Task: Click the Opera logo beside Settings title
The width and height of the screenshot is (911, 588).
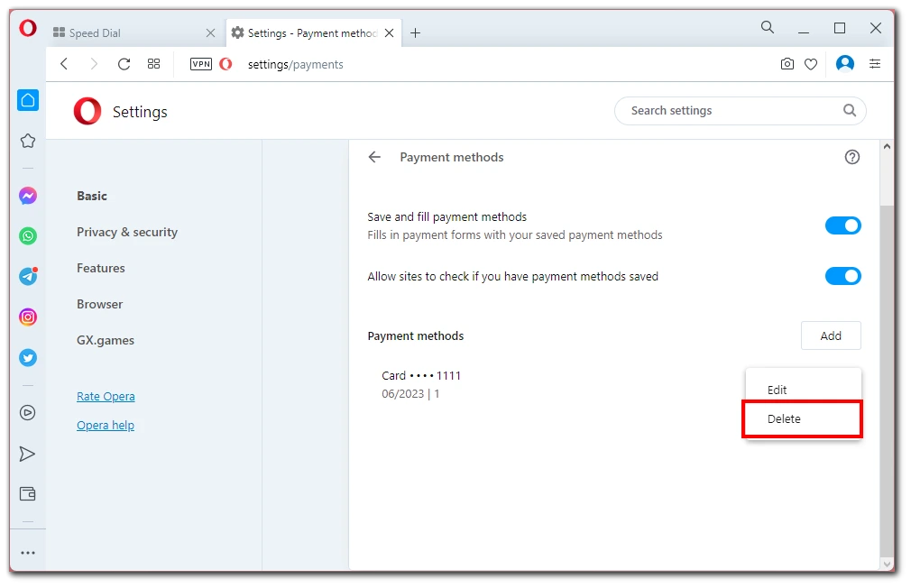Action: 87,111
